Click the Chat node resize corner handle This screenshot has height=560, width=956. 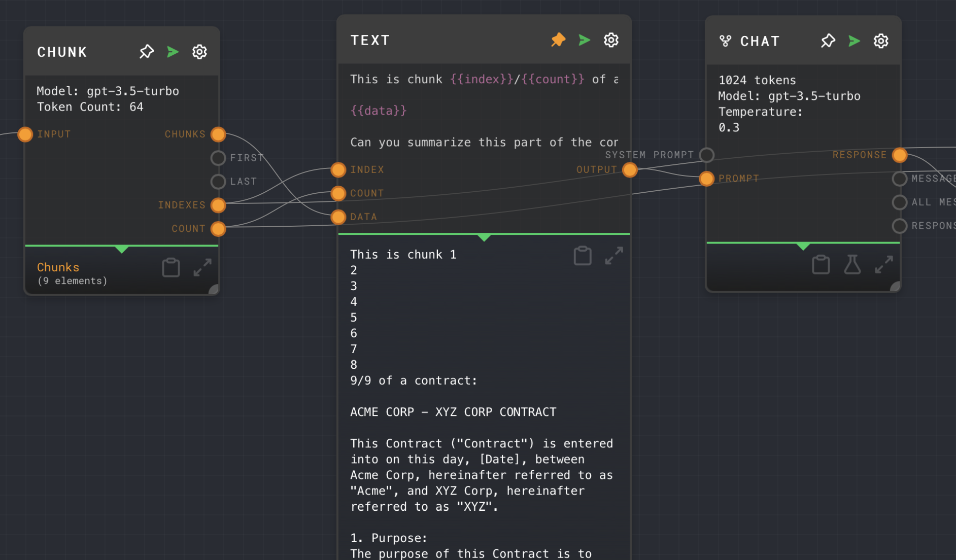click(x=896, y=287)
